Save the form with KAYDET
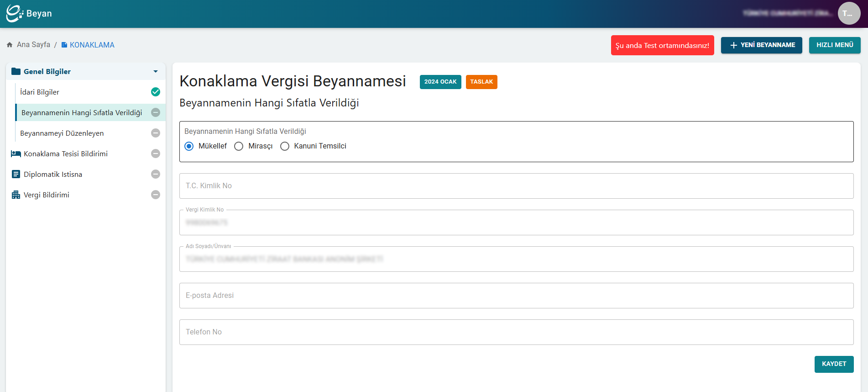This screenshot has width=868, height=392. 834,364
